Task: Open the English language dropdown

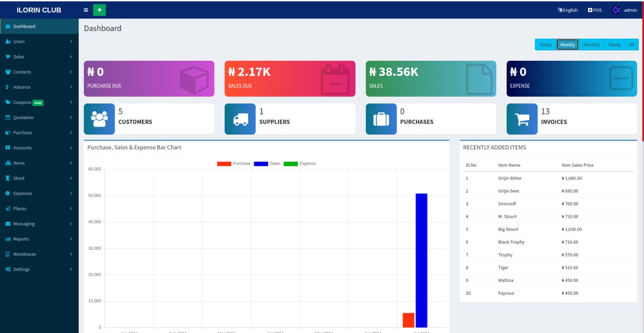Action: coord(568,10)
